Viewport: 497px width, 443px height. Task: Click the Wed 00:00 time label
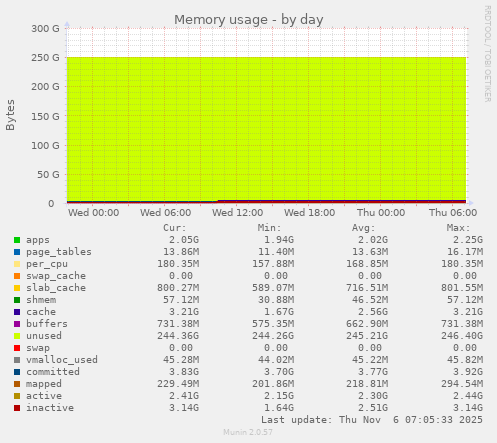click(94, 213)
